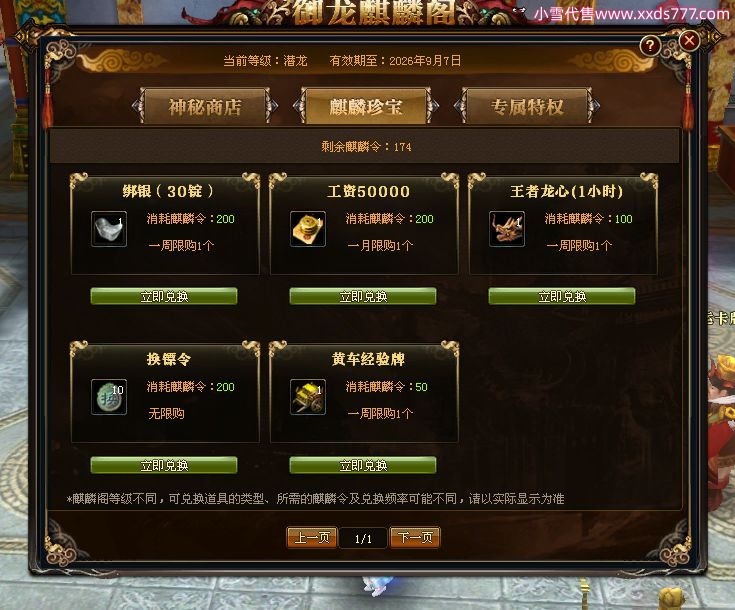
Task: Go to previous page 上一页
Action: tap(312, 537)
